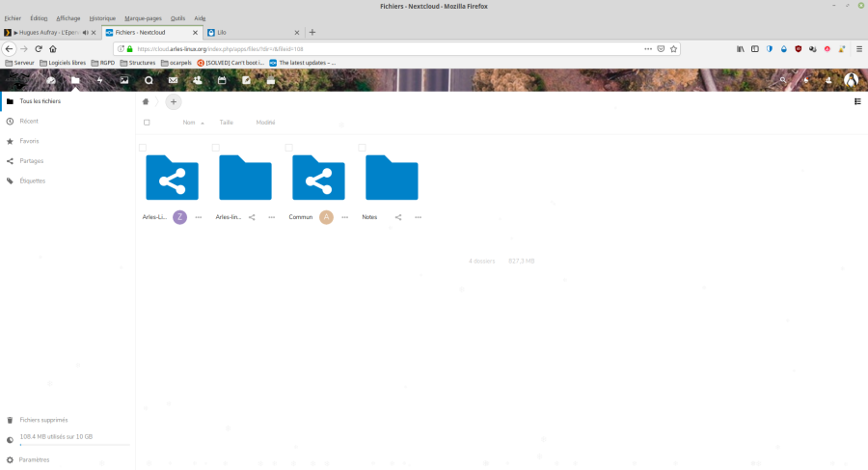
Task: Expand the user avatar menu
Action: click(x=851, y=80)
